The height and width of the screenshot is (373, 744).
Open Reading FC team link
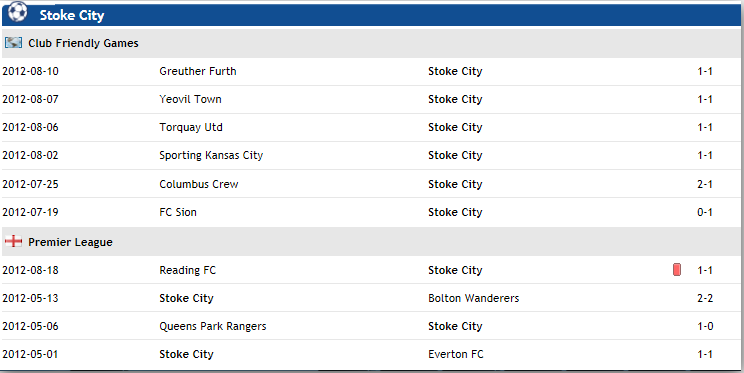tap(187, 270)
